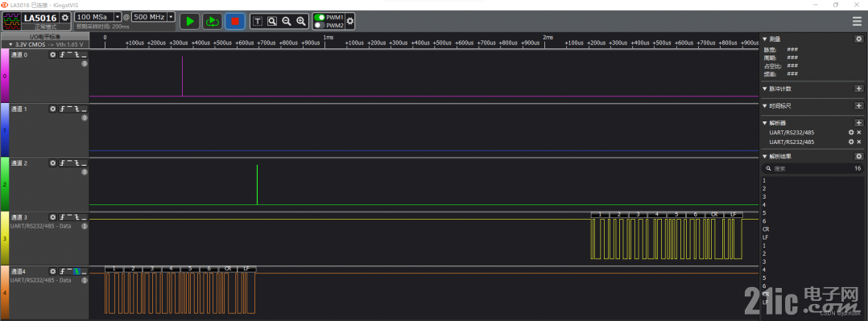This screenshot has width=868, height=321.
Task: Click the zoom-out magnifier icon
Action: tap(286, 21)
